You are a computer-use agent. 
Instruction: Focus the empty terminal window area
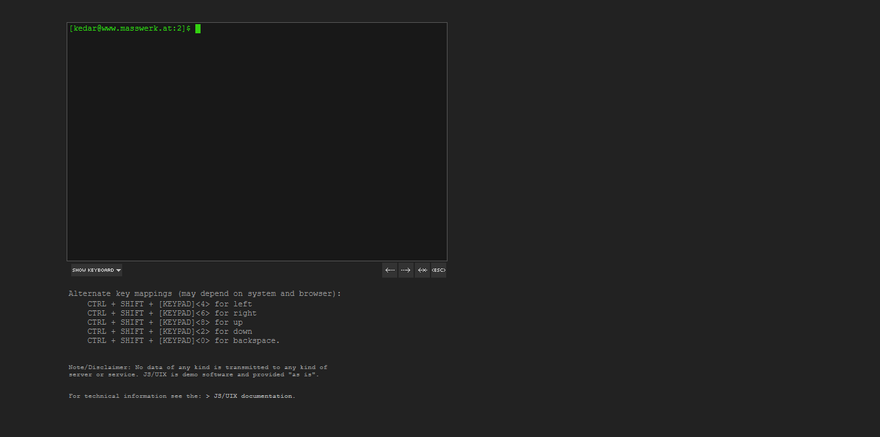tap(256, 150)
